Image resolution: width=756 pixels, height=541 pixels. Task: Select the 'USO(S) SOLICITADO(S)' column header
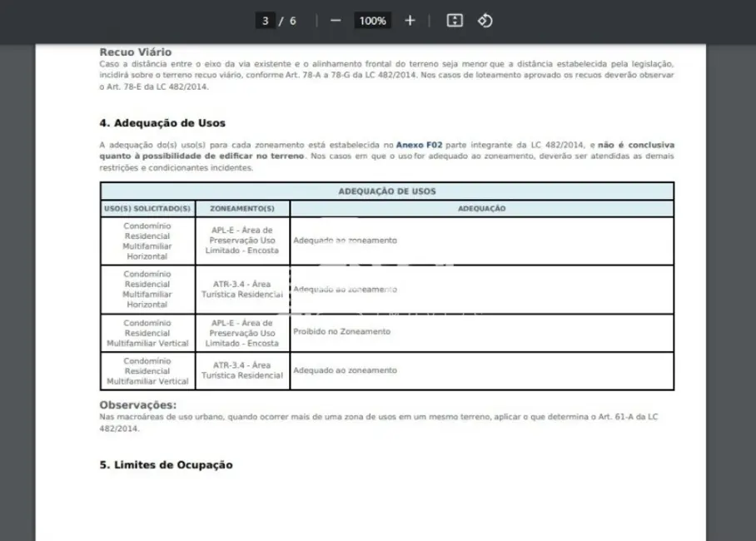[x=147, y=209]
